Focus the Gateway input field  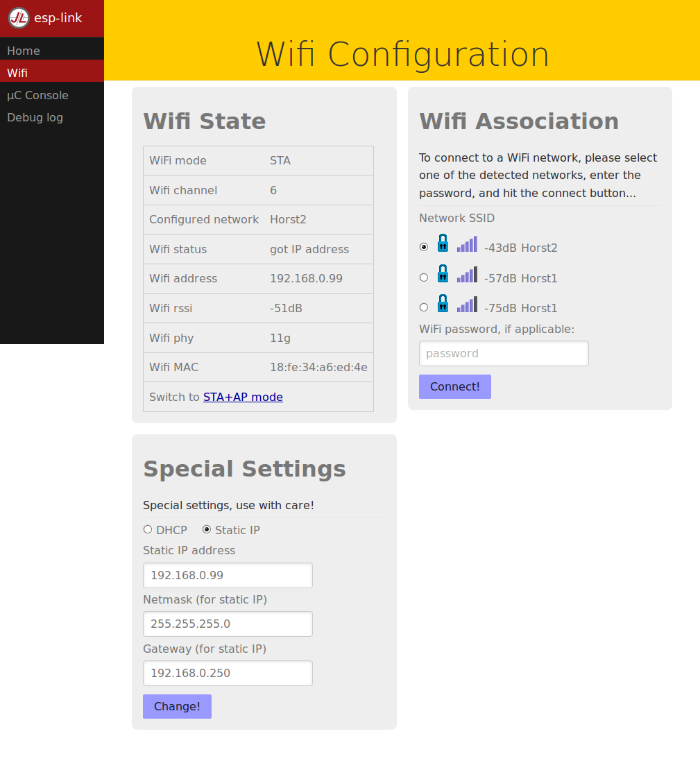click(x=228, y=673)
